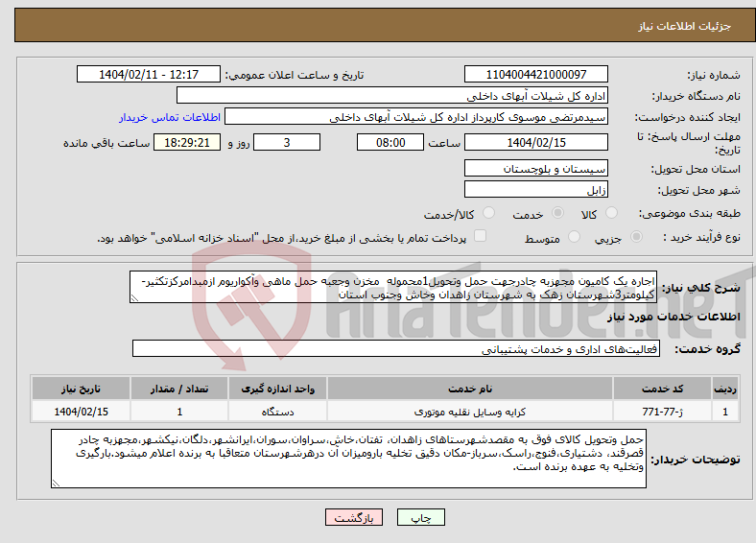Click the ردیف column header

pyautogui.click(x=725, y=389)
